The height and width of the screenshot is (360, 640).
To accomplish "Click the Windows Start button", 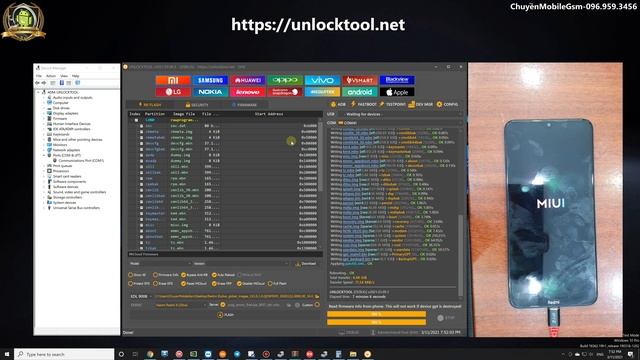I will [x=7, y=354].
